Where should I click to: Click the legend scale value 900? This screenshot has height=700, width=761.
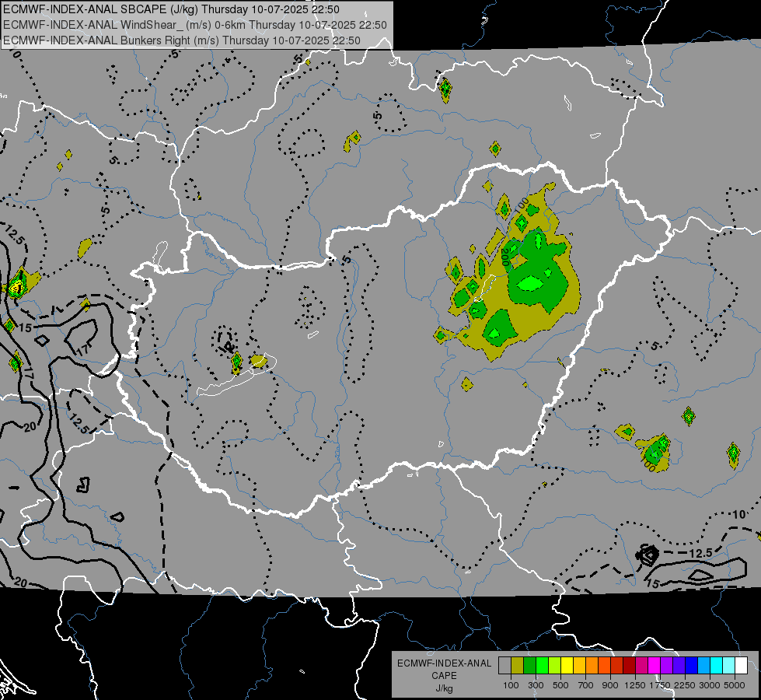pos(610,685)
